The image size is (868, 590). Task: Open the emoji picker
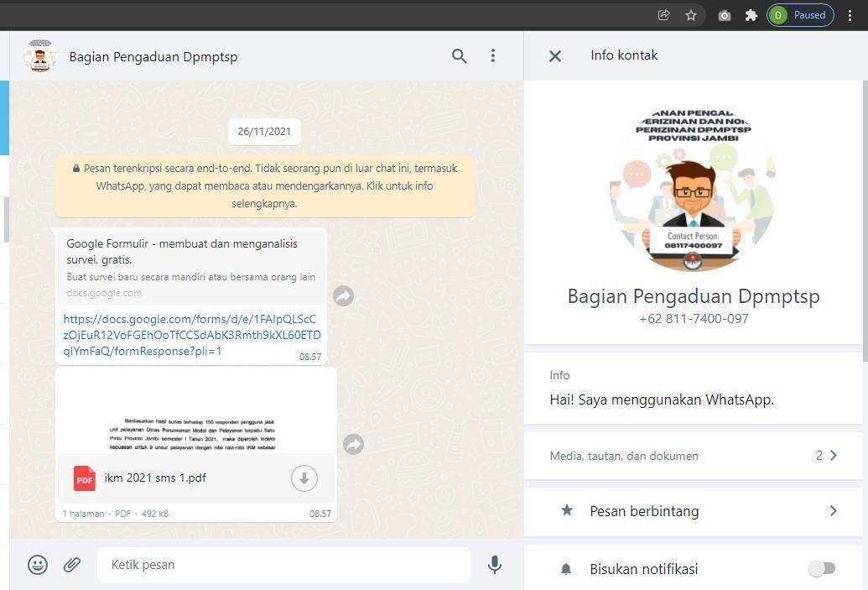[x=38, y=565]
